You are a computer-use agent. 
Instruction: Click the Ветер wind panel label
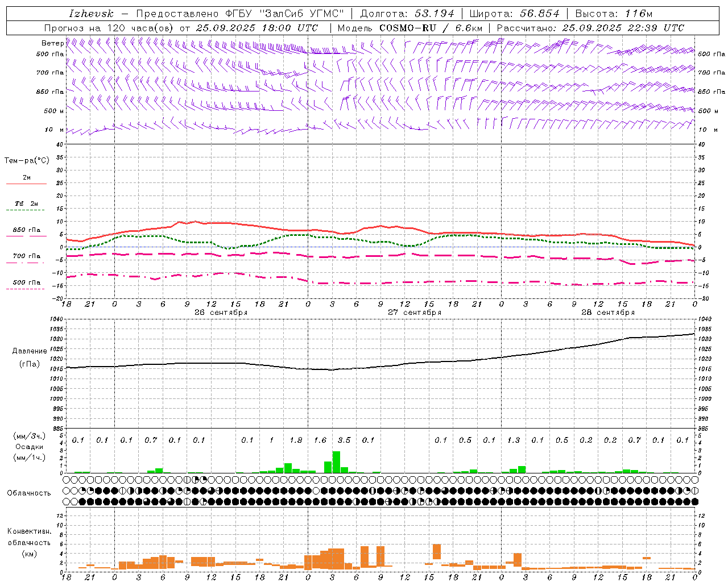tap(52, 43)
